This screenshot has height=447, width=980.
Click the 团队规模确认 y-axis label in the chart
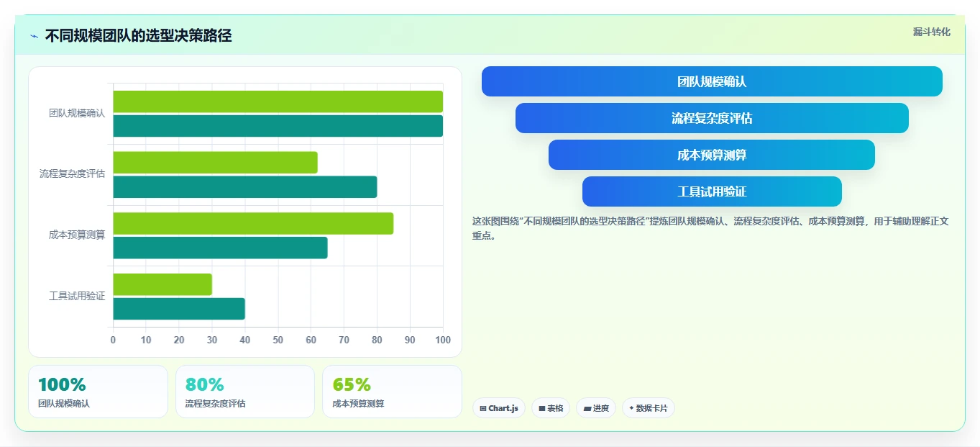(77, 113)
